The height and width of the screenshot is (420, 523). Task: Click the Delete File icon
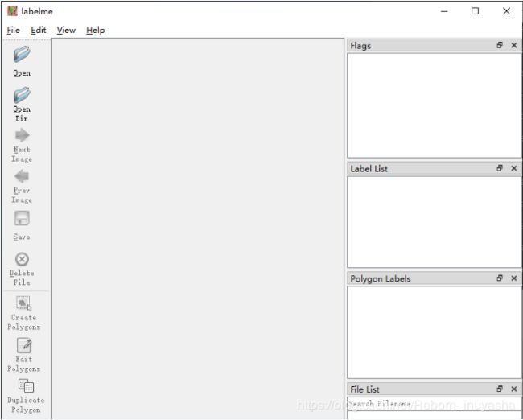(22, 259)
